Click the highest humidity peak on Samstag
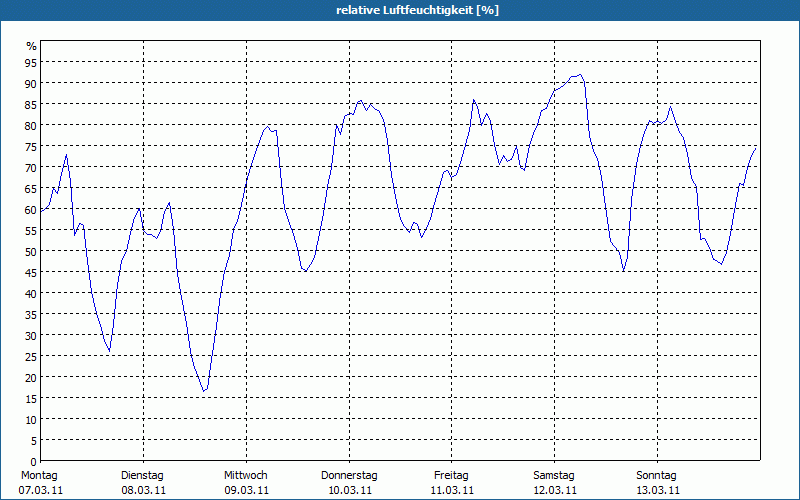Viewport: 800px width, 500px height. pyautogui.click(x=580, y=75)
